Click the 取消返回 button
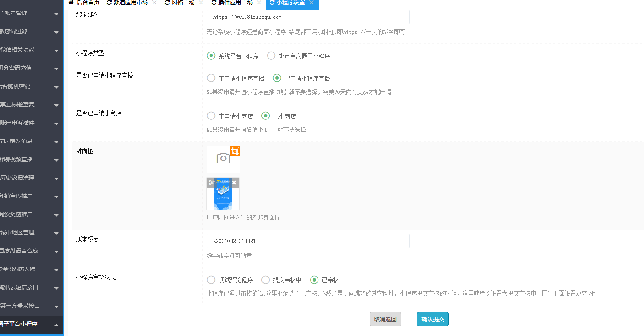644x336 pixels. point(385,319)
